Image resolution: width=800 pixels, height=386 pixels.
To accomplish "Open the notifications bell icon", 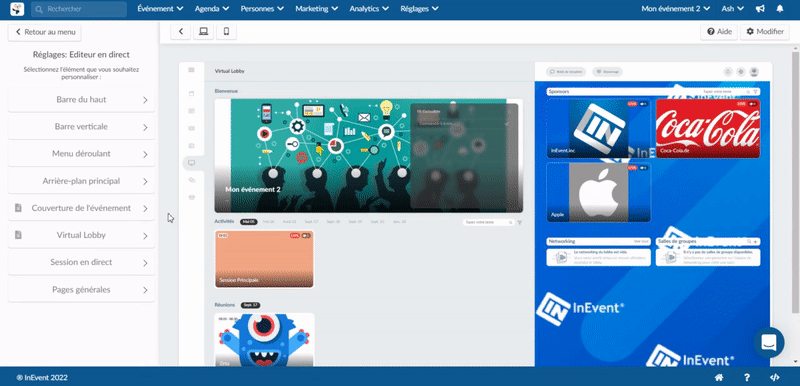I will tap(780, 9).
